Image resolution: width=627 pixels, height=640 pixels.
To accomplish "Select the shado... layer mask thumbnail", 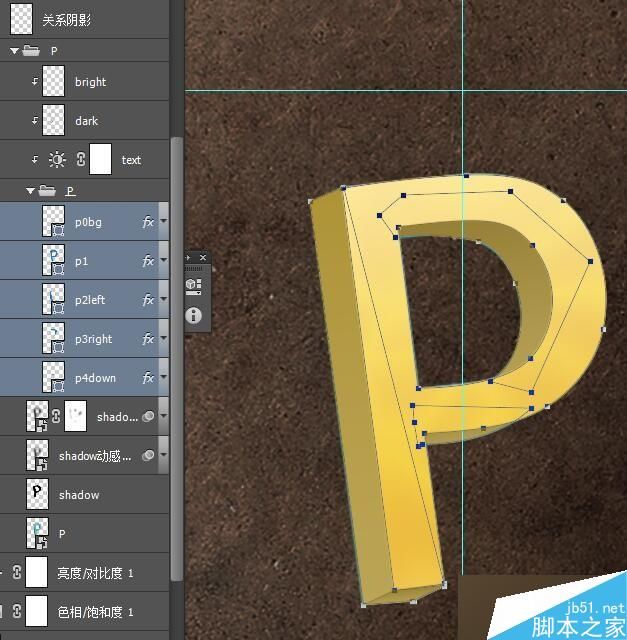I will click(76, 416).
